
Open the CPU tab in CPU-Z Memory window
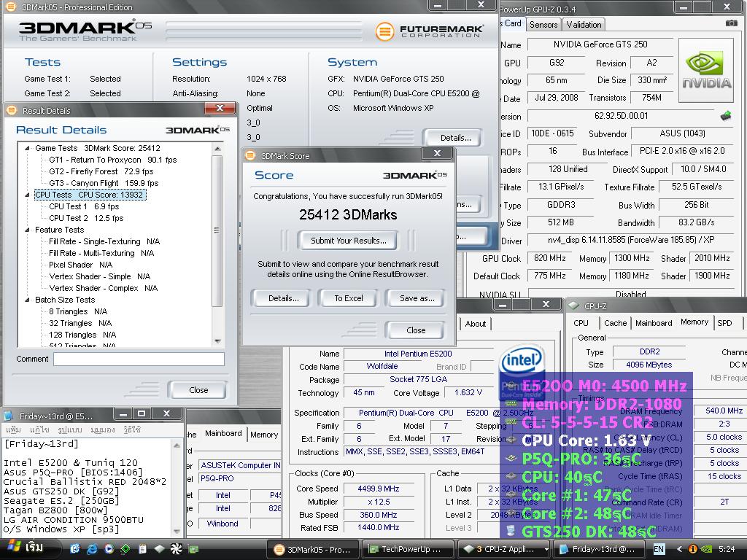581,323
